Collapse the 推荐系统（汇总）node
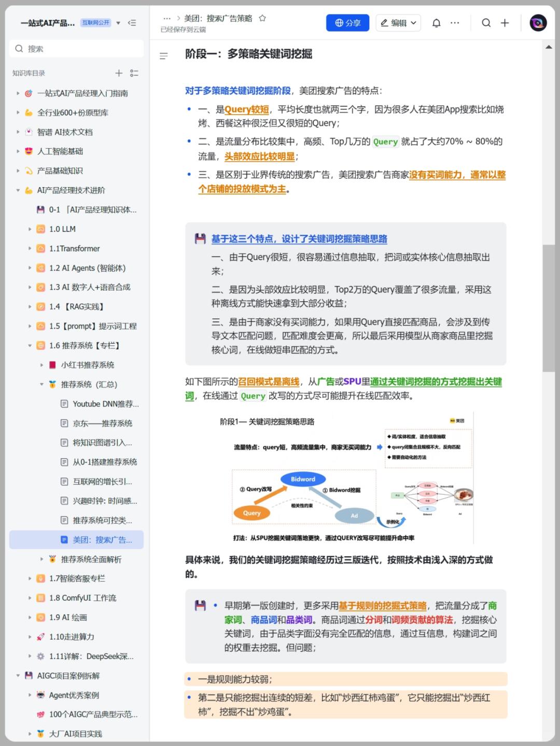560x746 pixels. pyautogui.click(x=41, y=384)
